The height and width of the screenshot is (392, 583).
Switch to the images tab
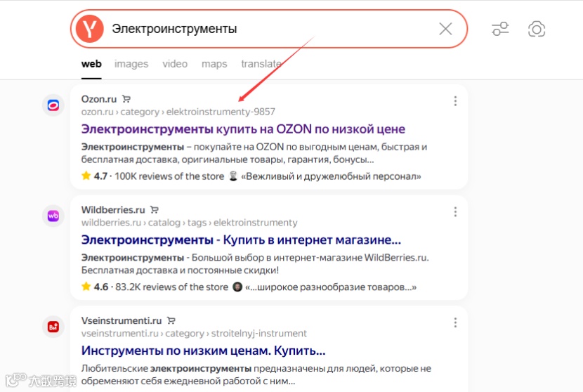(x=131, y=64)
